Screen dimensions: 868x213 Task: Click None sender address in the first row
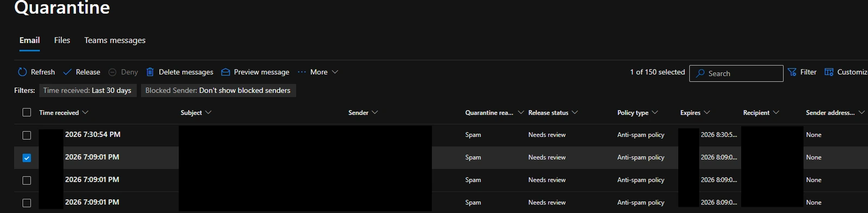pyautogui.click(x=814, y=135)
